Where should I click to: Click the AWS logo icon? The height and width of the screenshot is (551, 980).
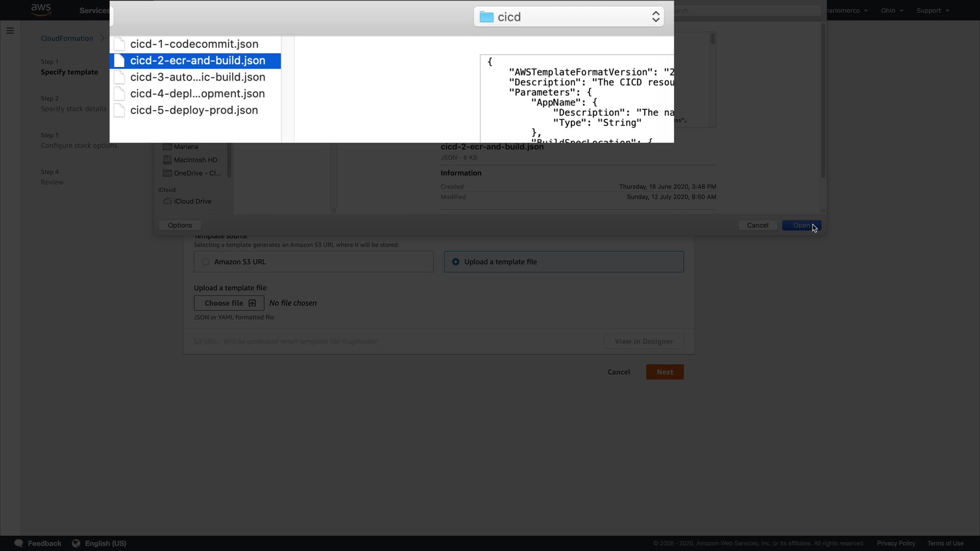(41, 10)
